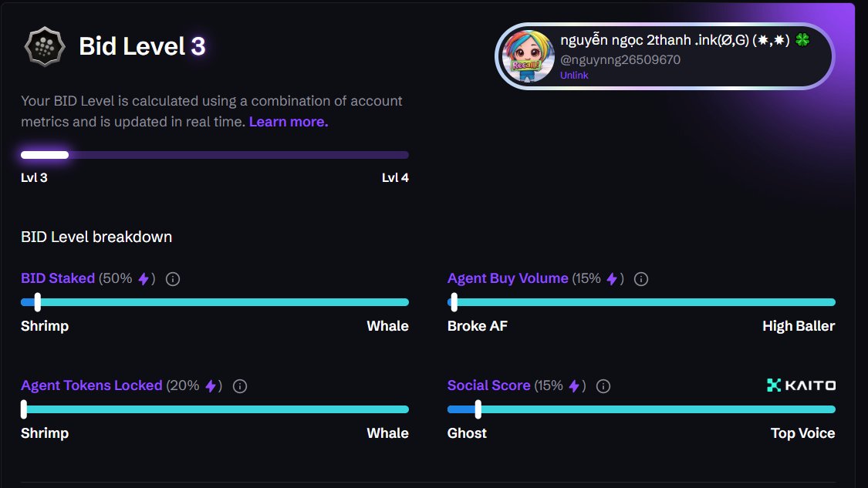Click the Social Score slider handle
The height and width of the screenshot is (488, 868).
pos(478,409)
